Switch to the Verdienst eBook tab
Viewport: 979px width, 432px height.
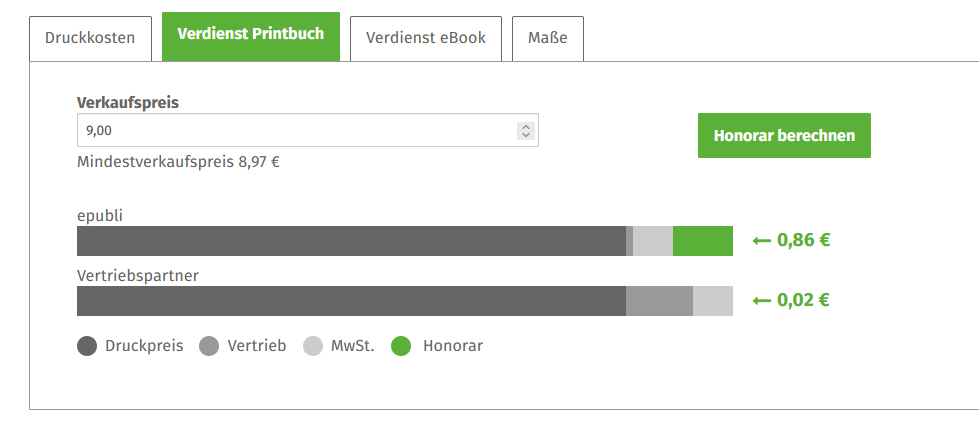426,38
